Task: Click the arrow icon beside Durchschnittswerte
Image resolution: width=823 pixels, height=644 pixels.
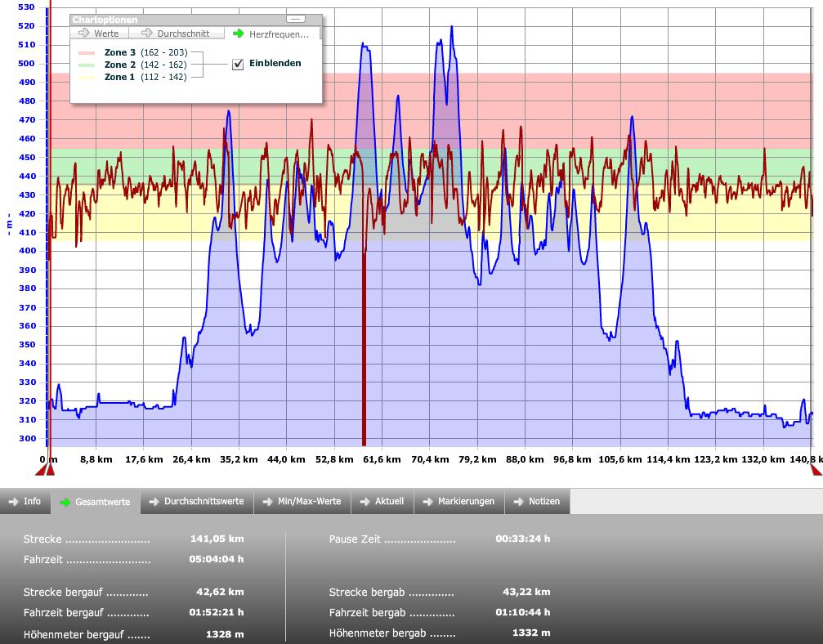Action: tap(154, 502)
